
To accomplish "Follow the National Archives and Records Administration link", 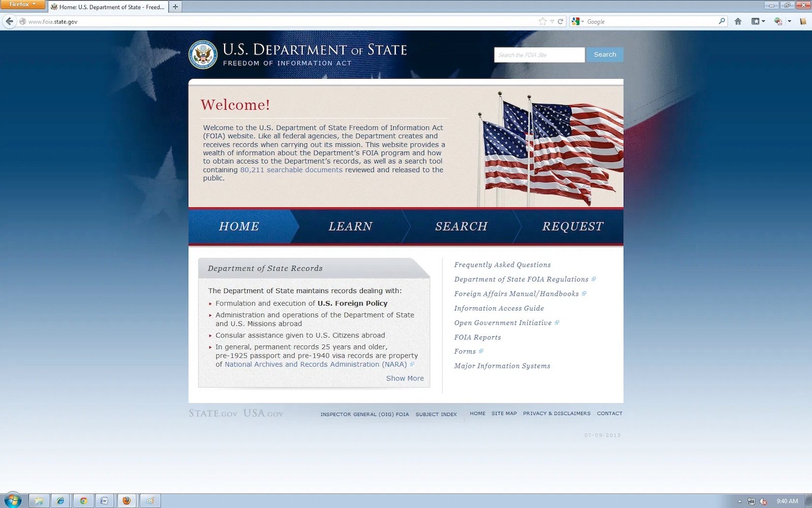I will pyautogui.click(x=316, y=364).
